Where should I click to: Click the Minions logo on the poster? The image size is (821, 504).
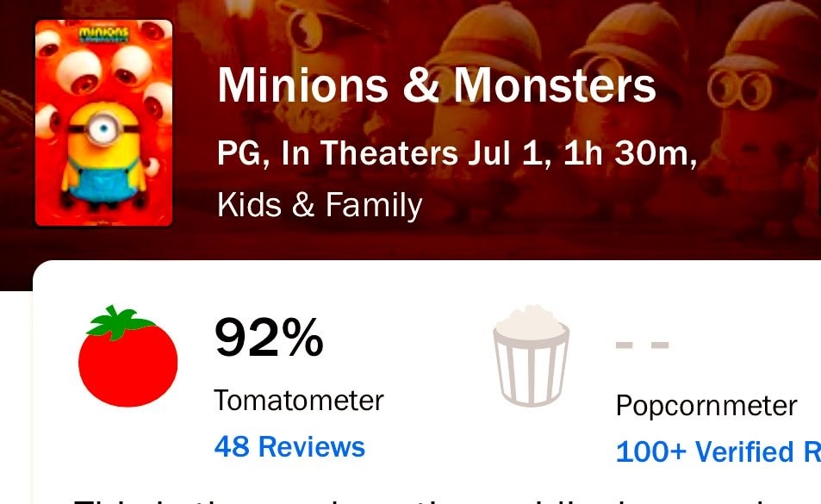[103, 34]
